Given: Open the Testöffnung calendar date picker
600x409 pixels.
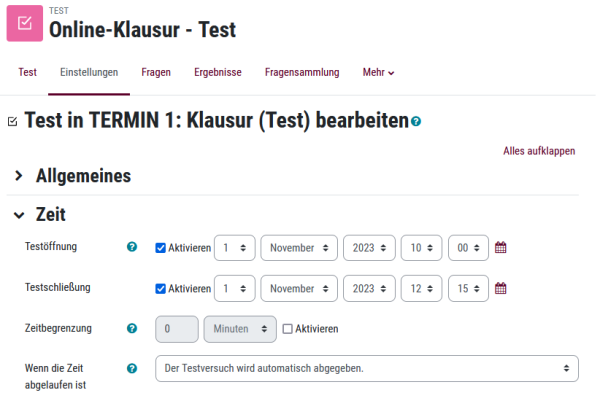Looking at the screenshot, I should tap(500, 248).
